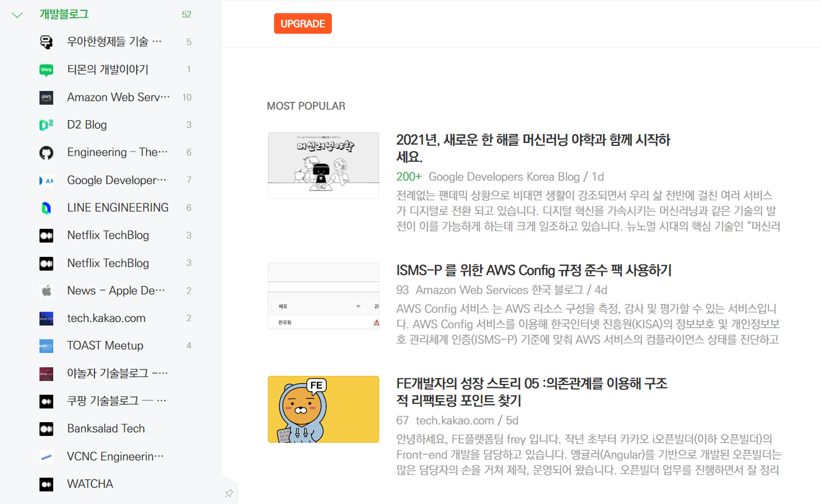
Task: Click summary text starting AWS Config 서비스 는
Action: pyautogui.click(x=588, y=324)
